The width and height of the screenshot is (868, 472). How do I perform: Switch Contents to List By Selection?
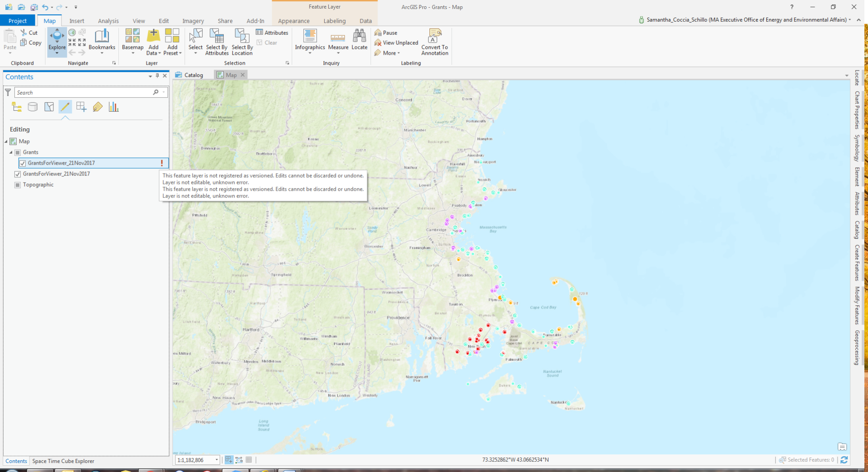click(49, 107)
